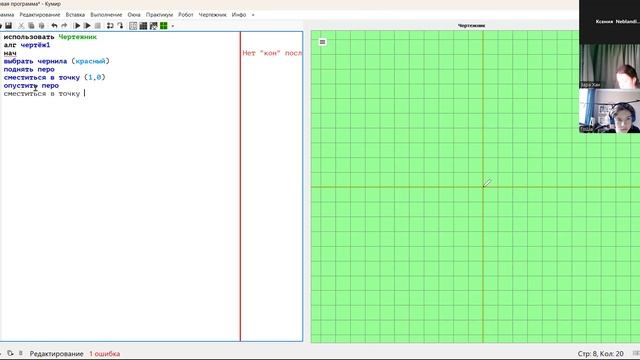Screen dimensions: 640x360
Task: Open the Редактирование menu
Action: pos(40,15)
